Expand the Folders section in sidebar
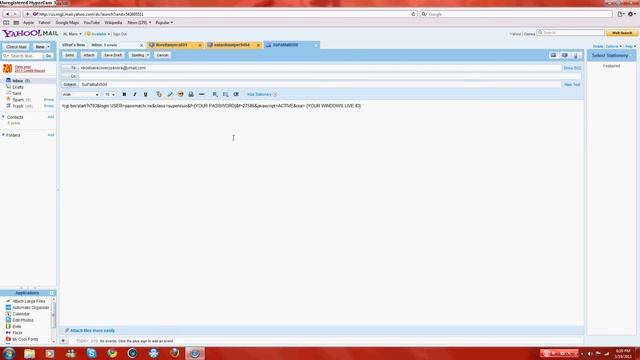Screen dimensions: 640x360 [3, 135]
